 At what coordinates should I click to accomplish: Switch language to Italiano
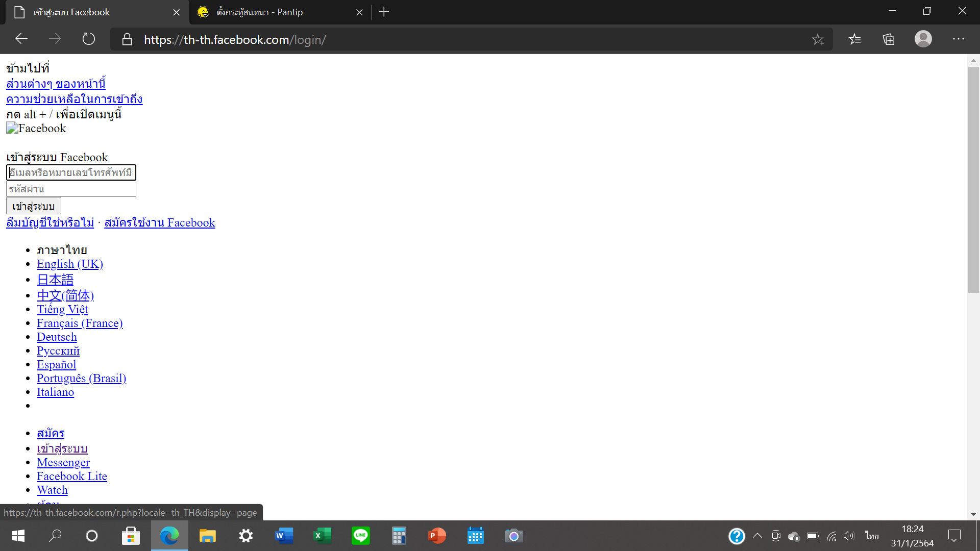tap(55, 392)
